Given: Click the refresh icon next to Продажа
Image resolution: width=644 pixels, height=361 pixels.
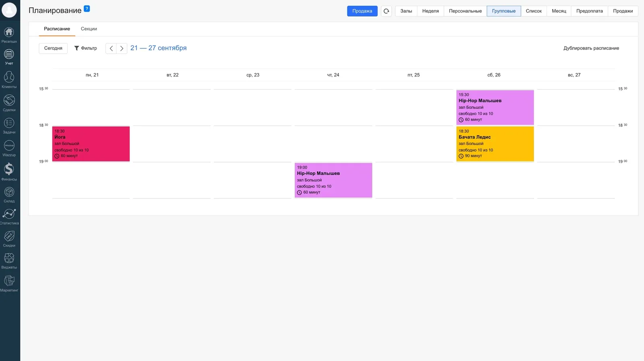Looking at the screenshot, I should [386, 11].
